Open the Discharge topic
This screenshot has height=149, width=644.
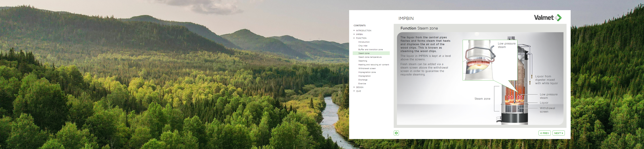[x=363, y=80]
